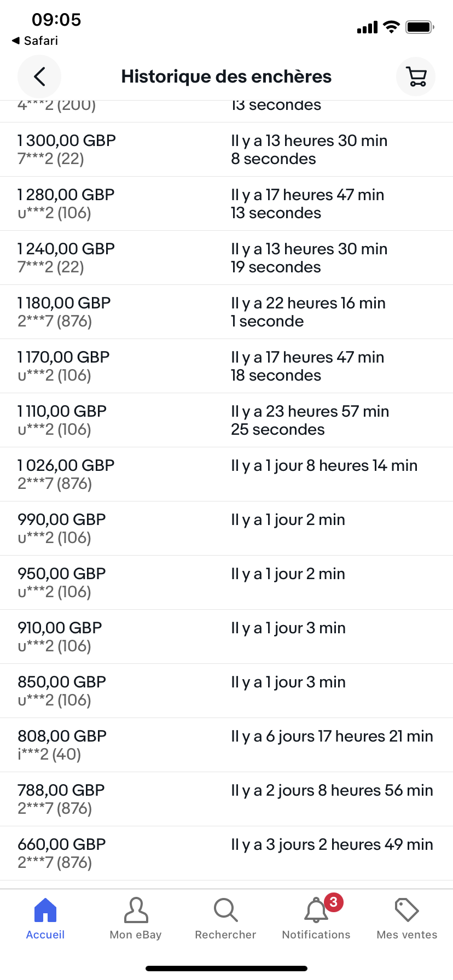Tap bidder 7***2 (22) under 1 240,00 GBP
The width and height of the screenshot is (453, 980).
pos(51,267)
